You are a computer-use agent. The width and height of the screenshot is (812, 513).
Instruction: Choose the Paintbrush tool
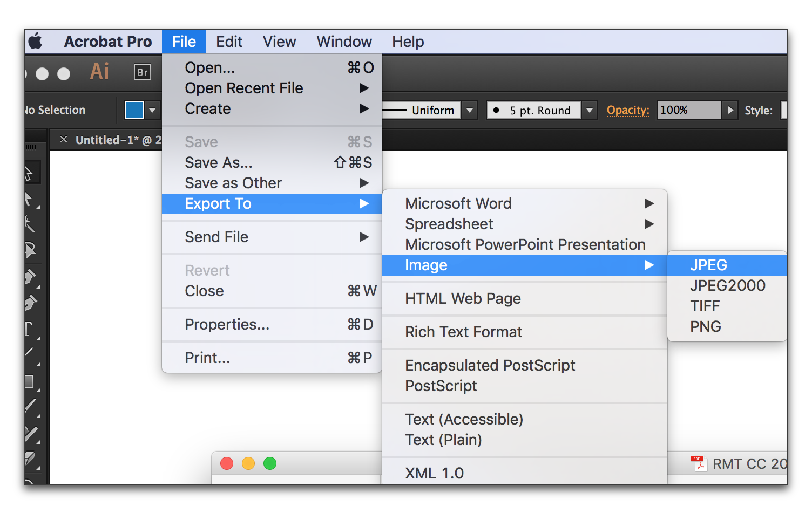click(x=30, y=406)
